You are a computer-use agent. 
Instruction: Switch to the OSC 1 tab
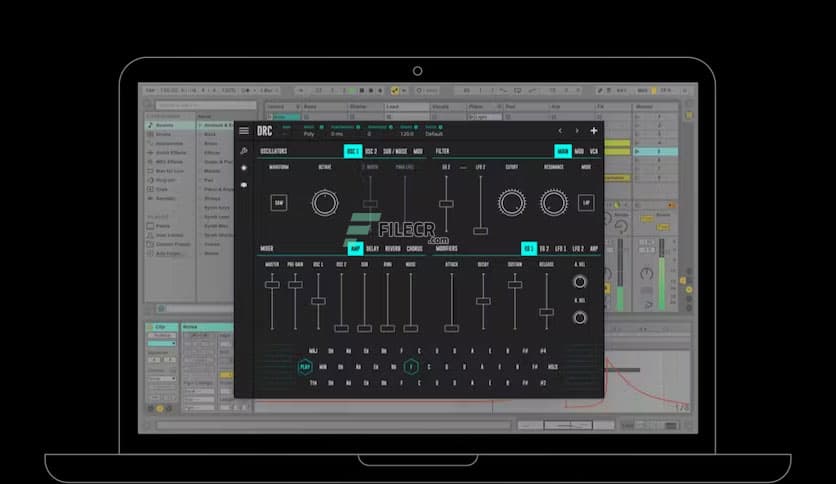pyautogui.click(x=353, y=151)
